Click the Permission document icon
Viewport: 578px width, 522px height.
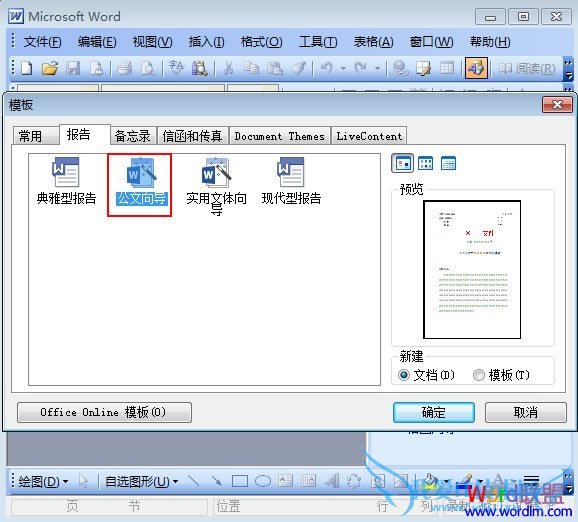(97, 68)
